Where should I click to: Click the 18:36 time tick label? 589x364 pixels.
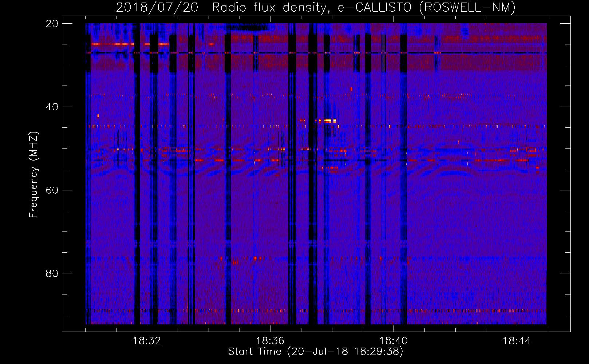tap(270, 341)
